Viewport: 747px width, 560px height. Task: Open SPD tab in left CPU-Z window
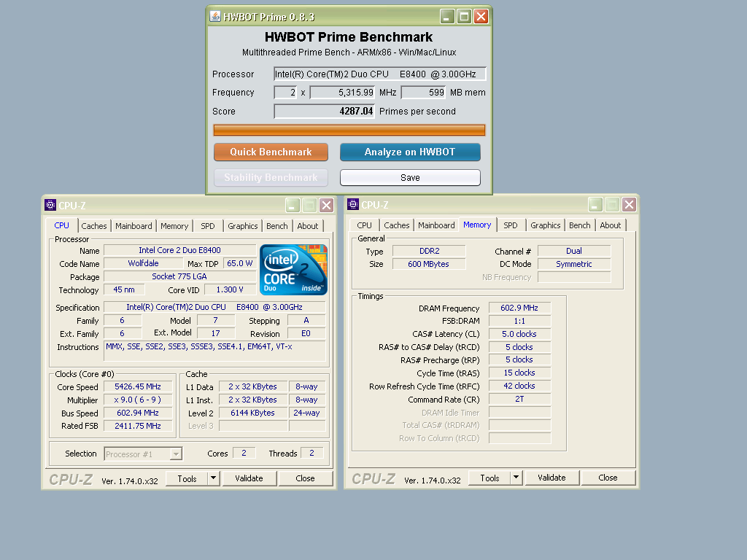[x=208, y=226]
